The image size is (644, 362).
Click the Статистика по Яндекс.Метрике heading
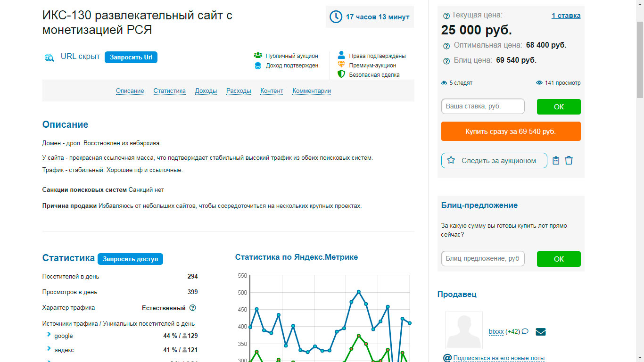coord(297,257)
